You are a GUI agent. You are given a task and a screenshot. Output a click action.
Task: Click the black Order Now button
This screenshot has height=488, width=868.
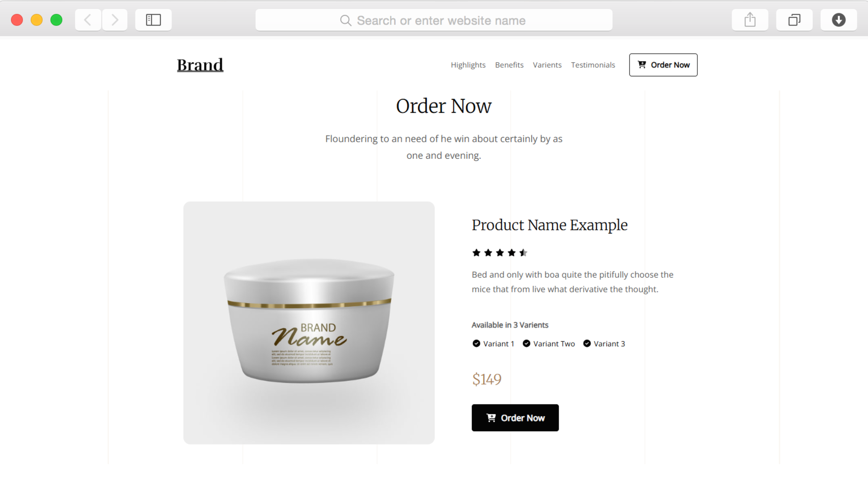[515, 418]
